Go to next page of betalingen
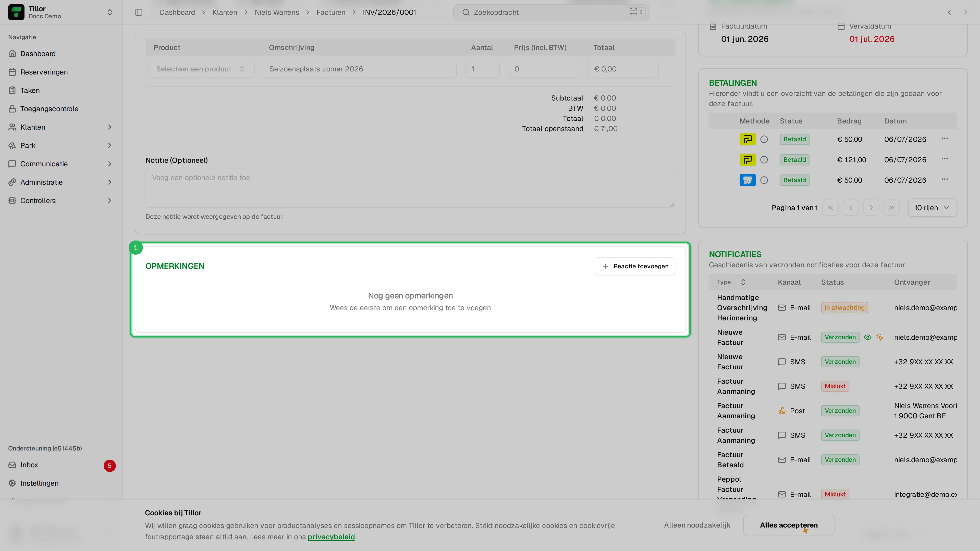The width and height of the screenshot is (980, 551). coord(871,208)
